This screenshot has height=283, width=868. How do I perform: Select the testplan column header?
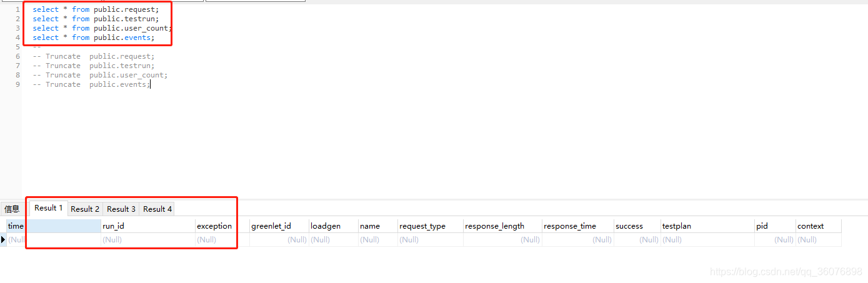(x=707, y=226)
